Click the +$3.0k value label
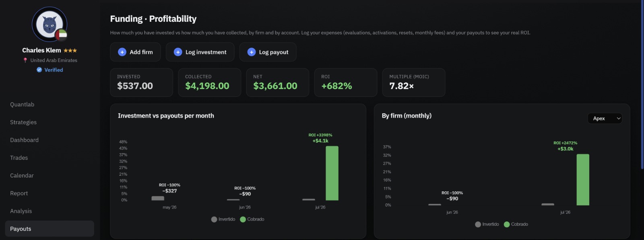 pos(565,149)
